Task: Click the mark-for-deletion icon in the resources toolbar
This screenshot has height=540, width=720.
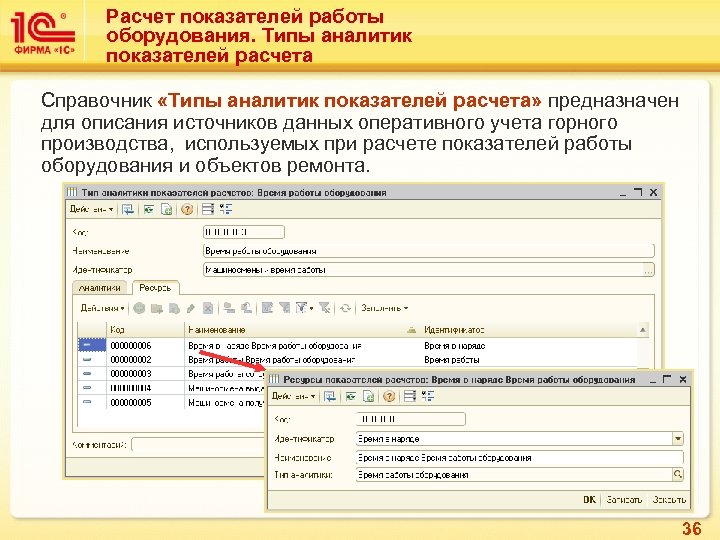Action: pos(208,308)
